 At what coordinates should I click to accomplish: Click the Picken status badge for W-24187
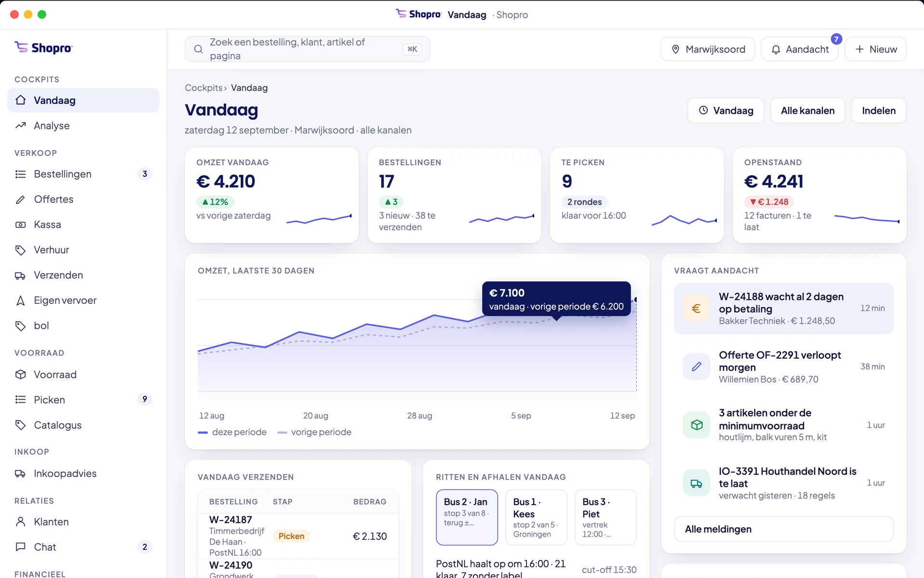(291, 536)
